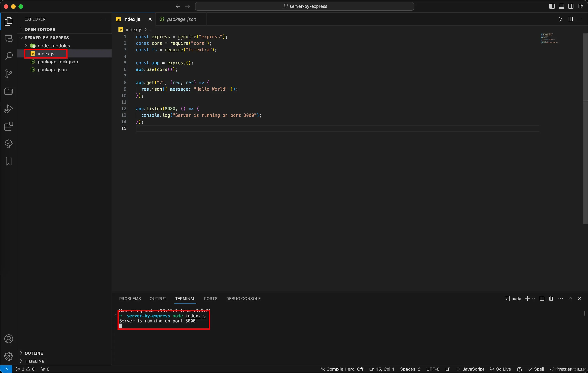Open the tree-shaped activity bar icon
588x373 pixels.
tap(9, 144)
